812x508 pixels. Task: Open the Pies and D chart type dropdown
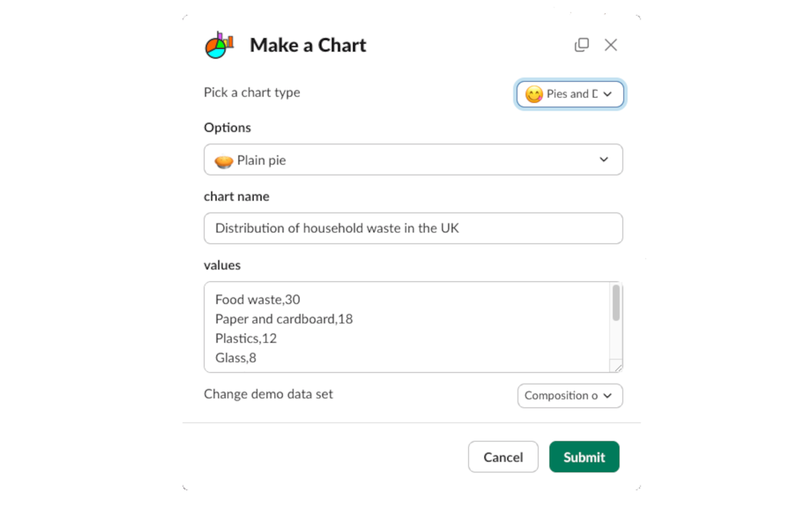coord(570,94)
